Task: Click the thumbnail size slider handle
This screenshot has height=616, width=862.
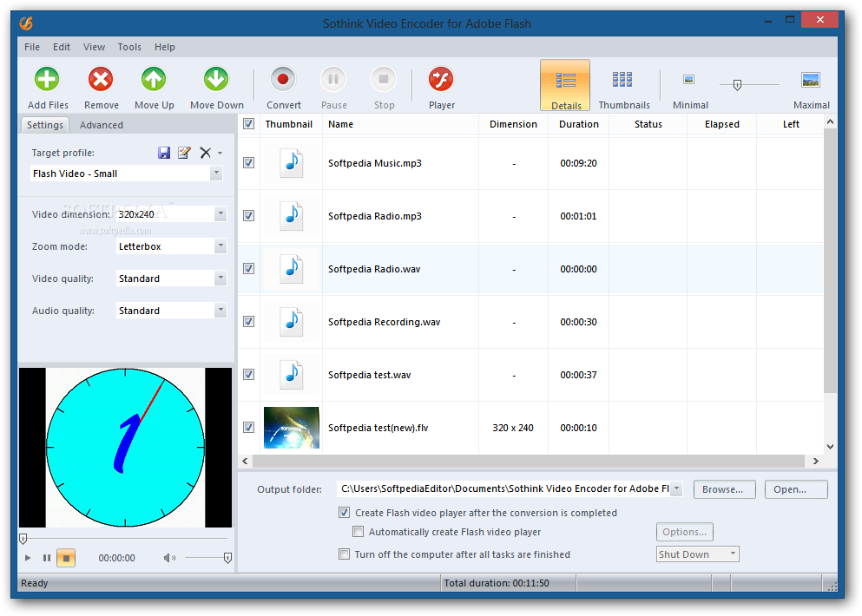Action: pos(737,85)
